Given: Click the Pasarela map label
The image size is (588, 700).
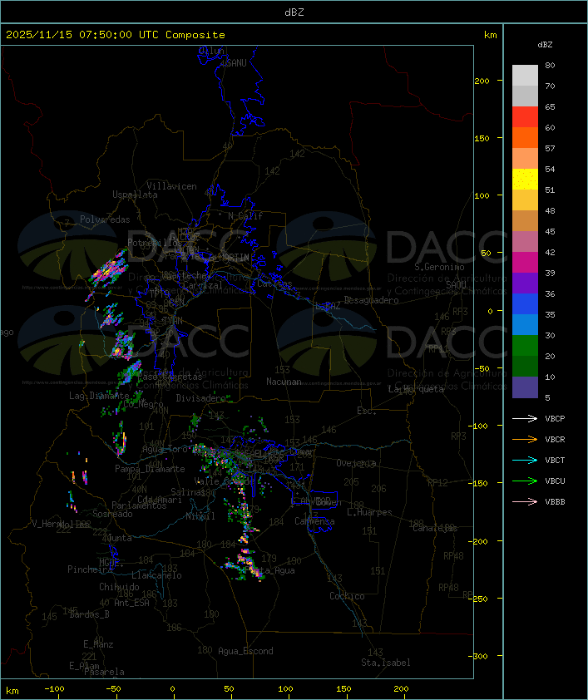Looking at the screenshot, I should pos(104,672).
